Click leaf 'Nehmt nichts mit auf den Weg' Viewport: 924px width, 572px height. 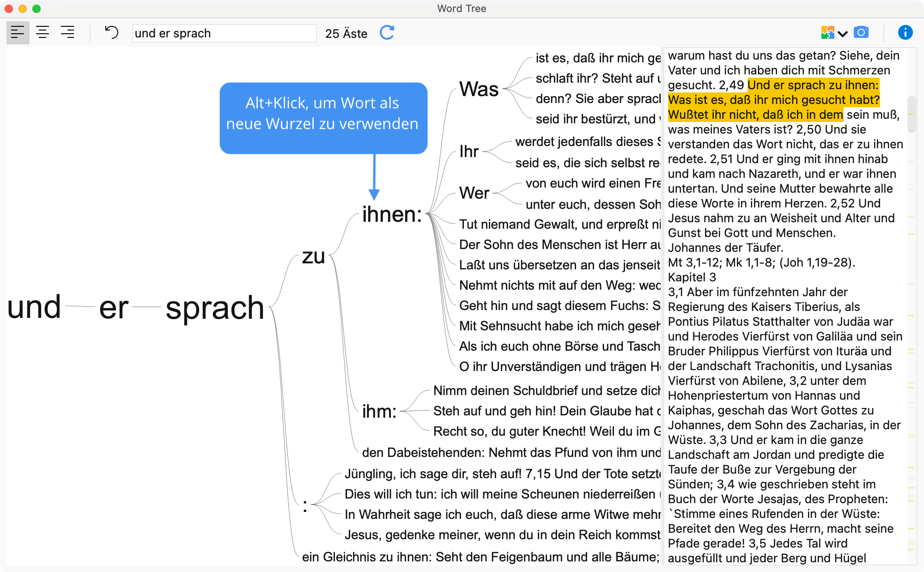(x=560, y=286)
